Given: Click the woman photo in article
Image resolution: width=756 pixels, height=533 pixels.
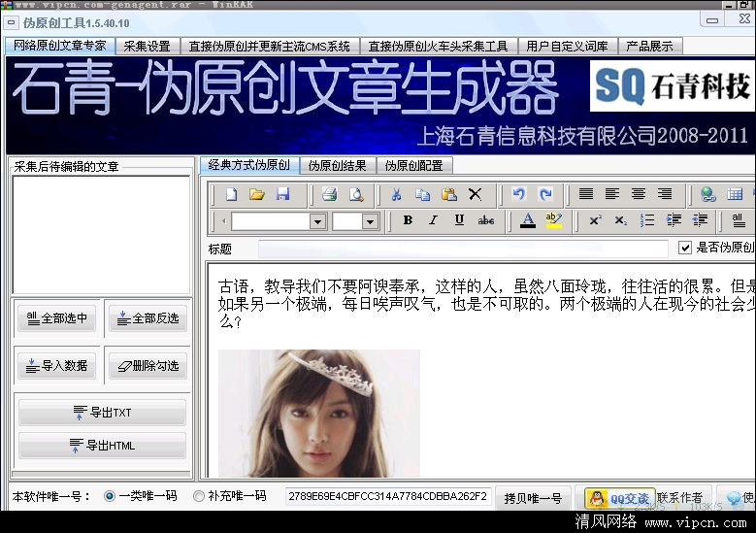Looking at the screenshot, I should pos(318,414).
